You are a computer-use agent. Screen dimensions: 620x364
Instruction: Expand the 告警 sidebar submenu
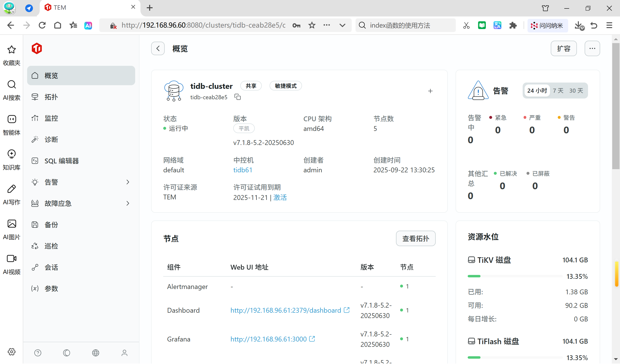pyautogui.click(x=128, y=182)
